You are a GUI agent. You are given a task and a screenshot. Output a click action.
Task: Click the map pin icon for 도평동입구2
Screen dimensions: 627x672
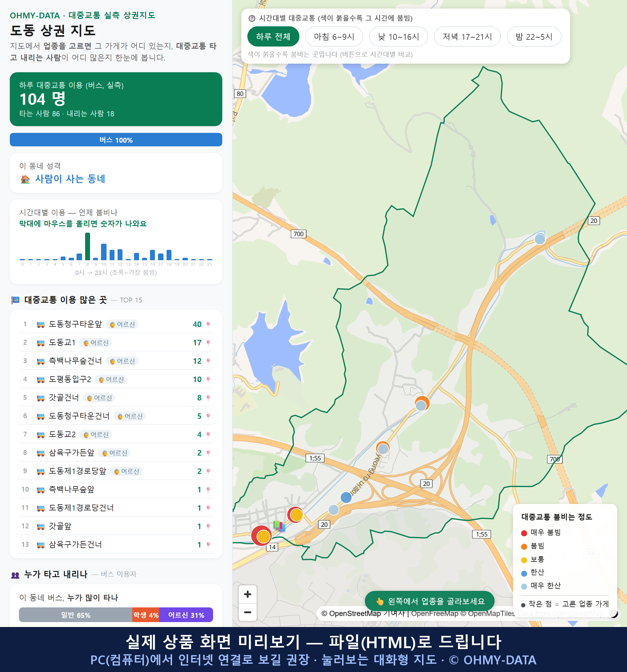pyautogui.click(x=208, y=380)
